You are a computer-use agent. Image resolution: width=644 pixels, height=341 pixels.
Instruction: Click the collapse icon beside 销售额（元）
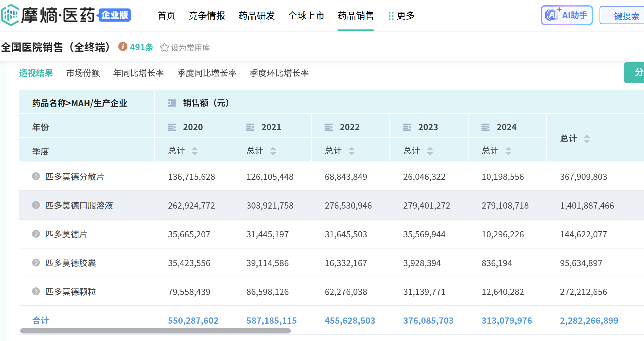pyautogui.click(x=172, y=103)
